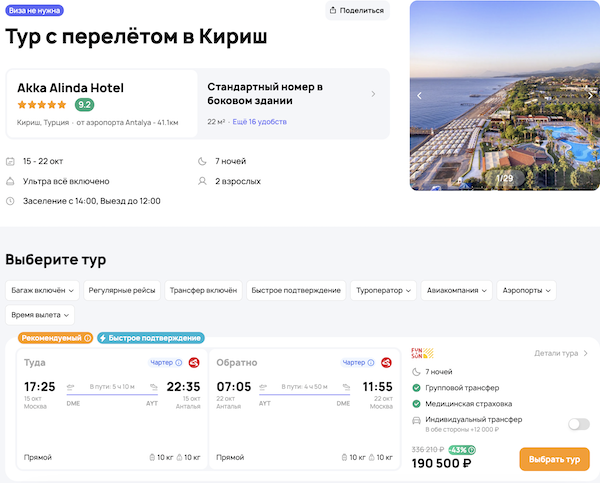Click info icon on Рекомендуемый badge
The height and width of the screenshot is (483, 600).
(x=87, y=338)
